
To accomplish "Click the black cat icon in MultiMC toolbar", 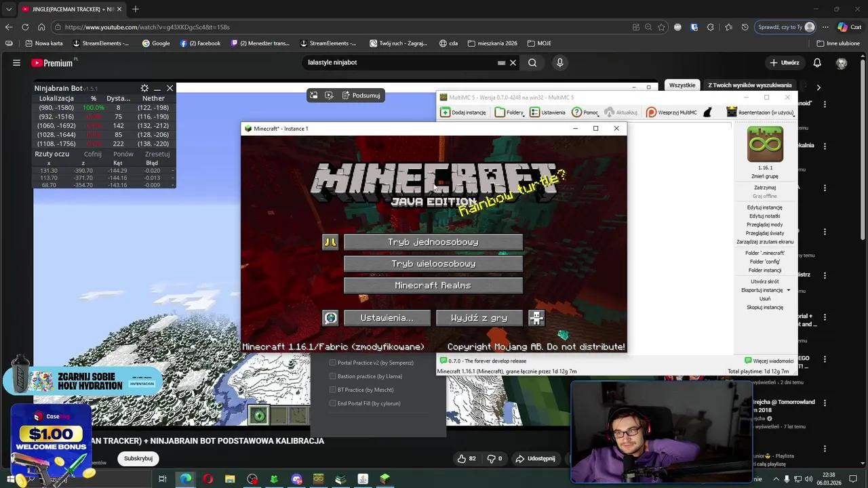I will coord(708,113).
